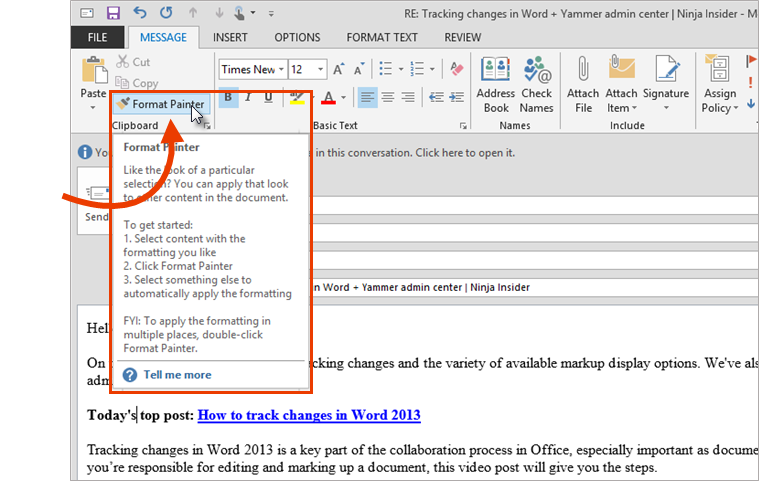Viewport: 759px width, 481px height.
Task: Switch to the REVIEW tab
Action: click(x=463, y=37)
